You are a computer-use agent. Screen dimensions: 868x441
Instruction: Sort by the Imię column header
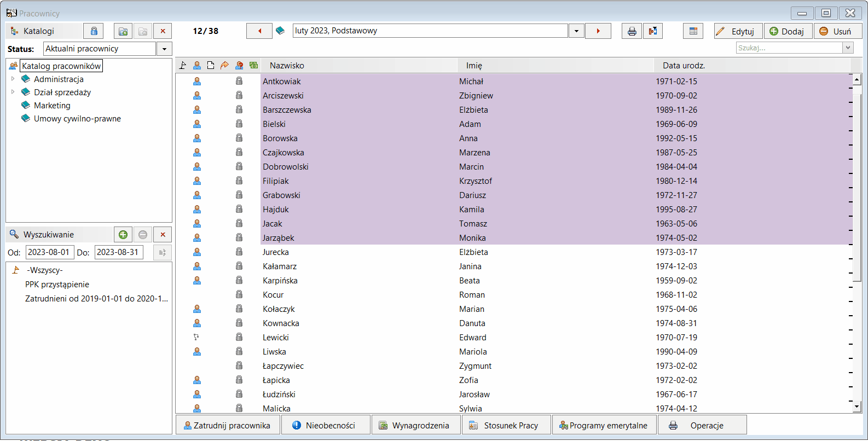click(x=555, y=66)
